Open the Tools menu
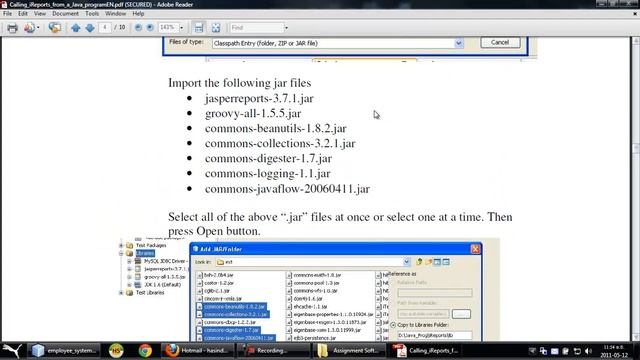 (x=92, y=13)
